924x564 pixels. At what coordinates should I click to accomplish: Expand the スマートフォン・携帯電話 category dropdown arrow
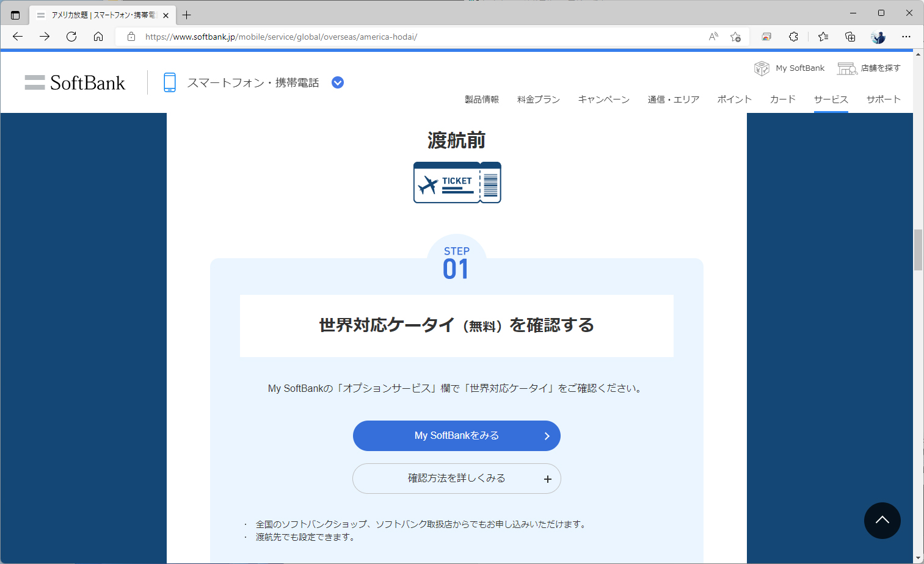[338, 82]
